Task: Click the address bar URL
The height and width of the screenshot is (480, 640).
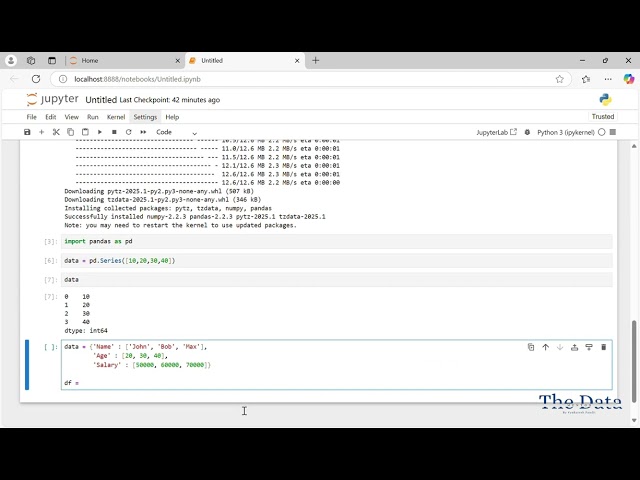Action: pyautogui.click(x=138, y=79)
